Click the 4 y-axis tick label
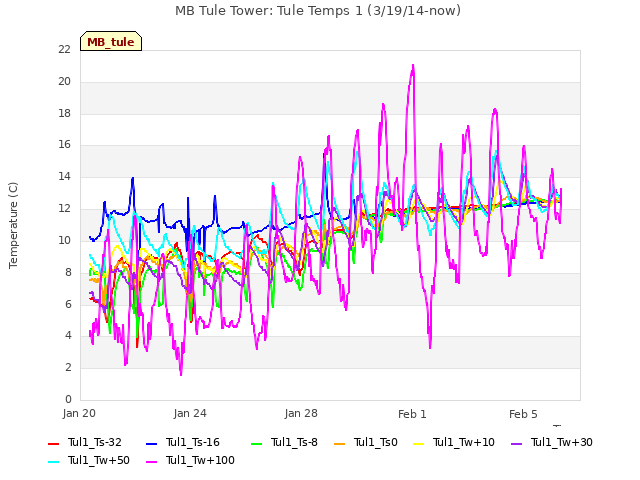The image size is (640, 480). [x=68, y=335]
